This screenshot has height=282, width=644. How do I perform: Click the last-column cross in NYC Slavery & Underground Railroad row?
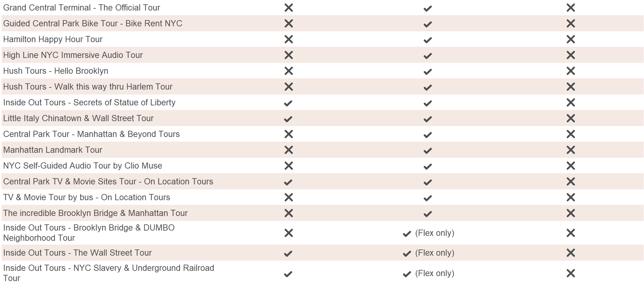click(571, 273)
